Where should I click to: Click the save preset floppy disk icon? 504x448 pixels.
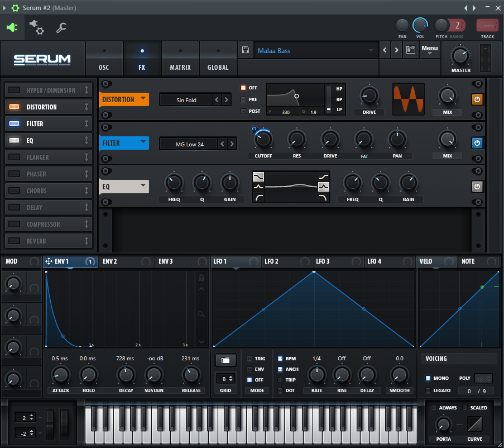(246, 50)
